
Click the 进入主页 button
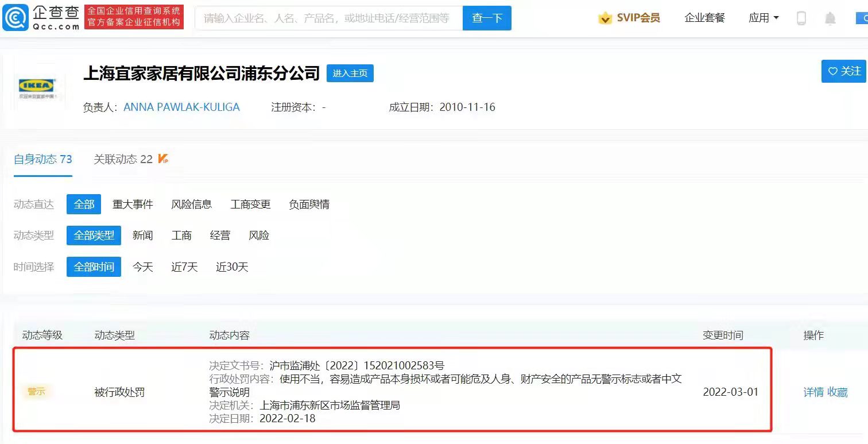(x=350, y=74)
